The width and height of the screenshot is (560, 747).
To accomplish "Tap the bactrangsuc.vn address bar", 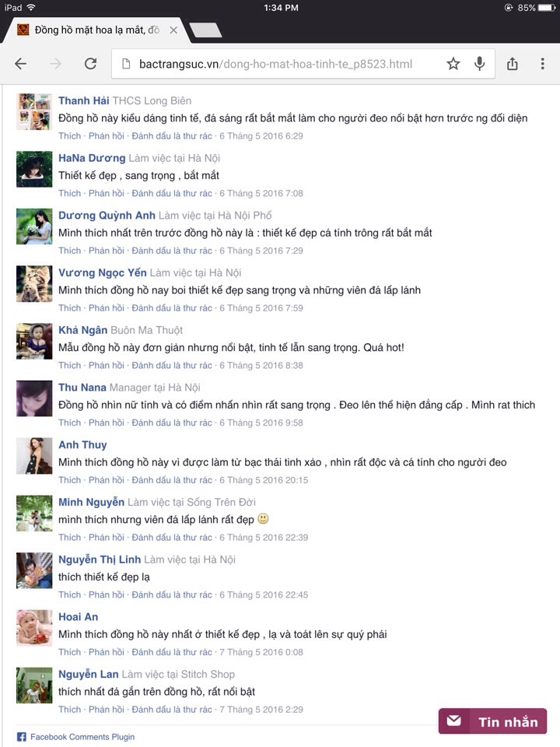I will click(303, 64).
